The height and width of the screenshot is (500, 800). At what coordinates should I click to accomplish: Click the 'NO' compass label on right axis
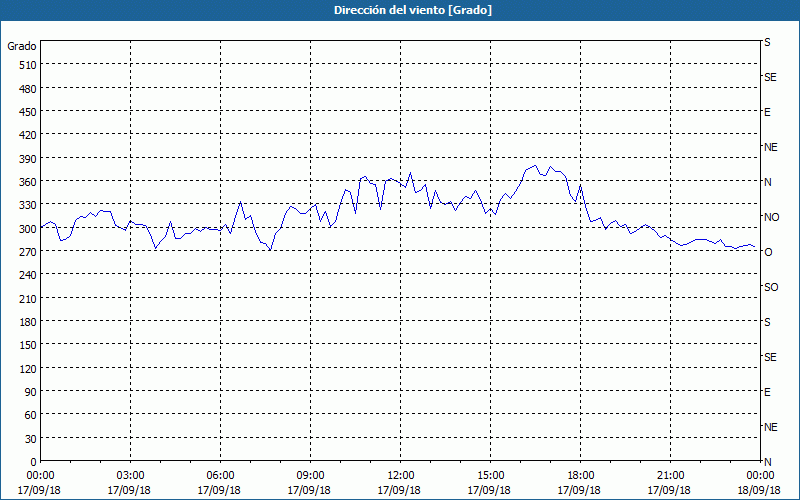pos(771,217)
